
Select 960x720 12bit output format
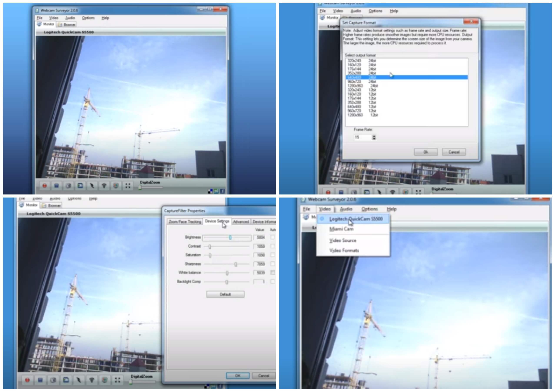click(x=407, y=111)
